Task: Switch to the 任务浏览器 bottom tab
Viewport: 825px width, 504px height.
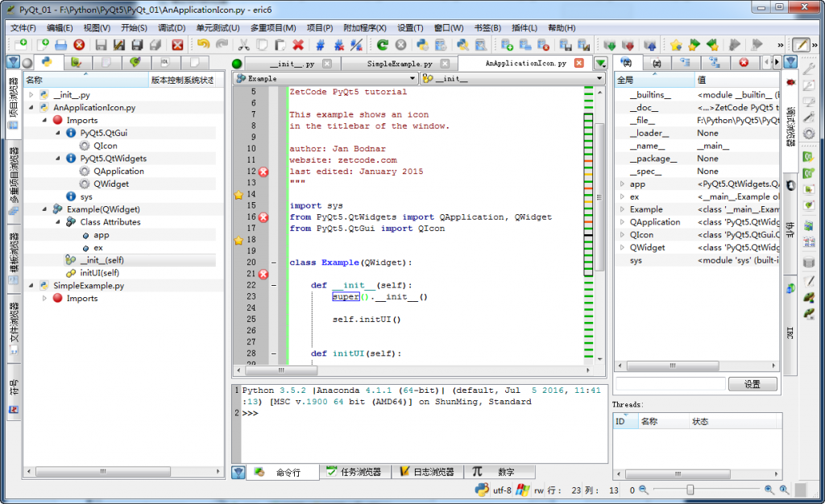Action: tap(354, 472)
